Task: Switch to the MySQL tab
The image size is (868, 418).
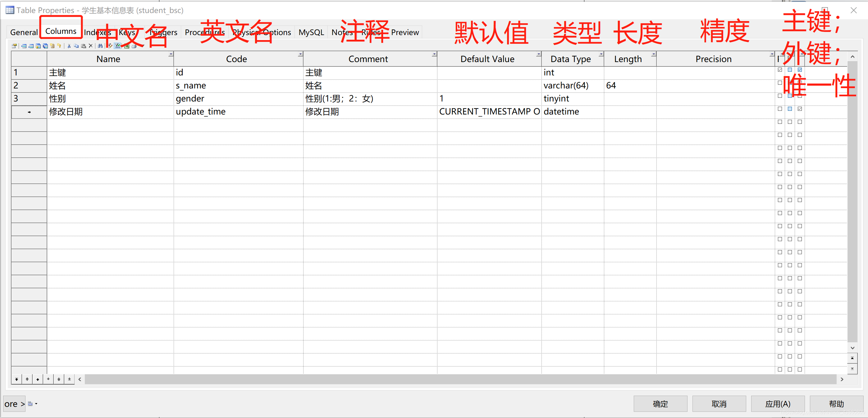Action: click(311, 32)
